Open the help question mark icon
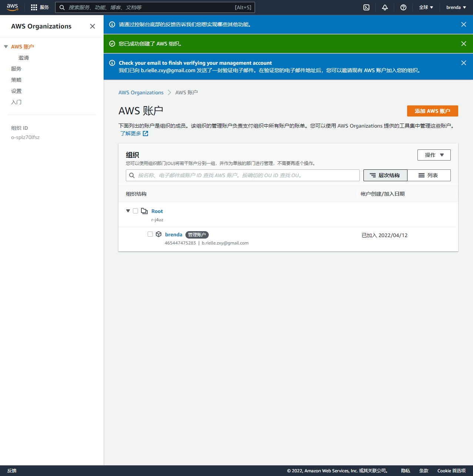Viewport: 473px width, 476px height. 403,7
